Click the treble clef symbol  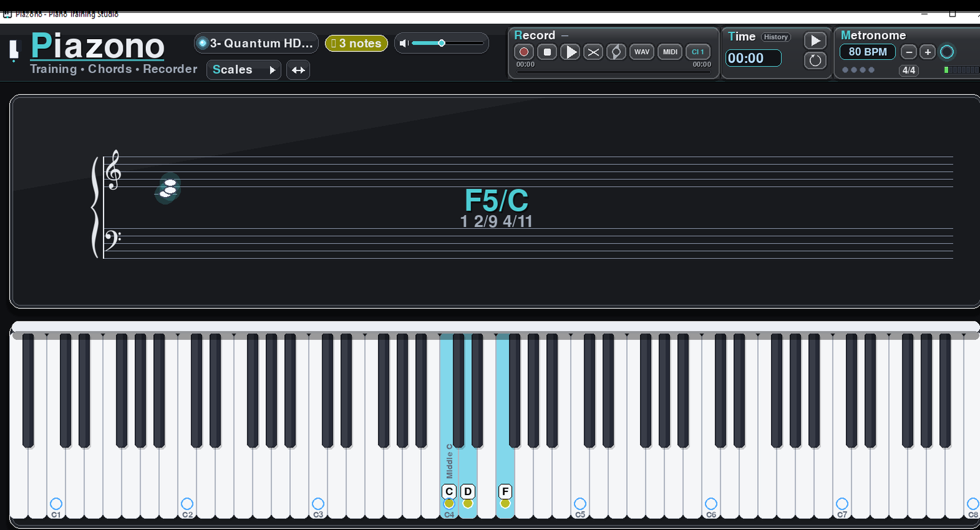point(113,170)
